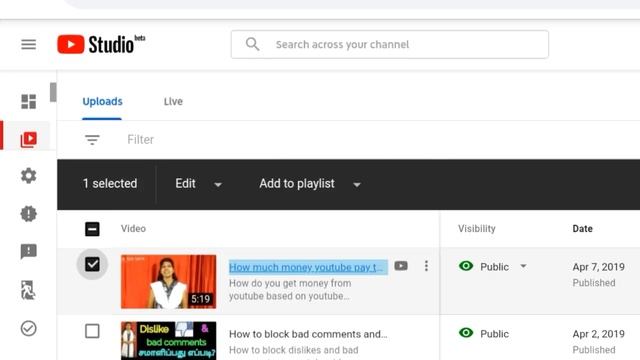This screenshot has height=360, width=640.
Task: Click the Date column header
Action: (x=582, y=229)
